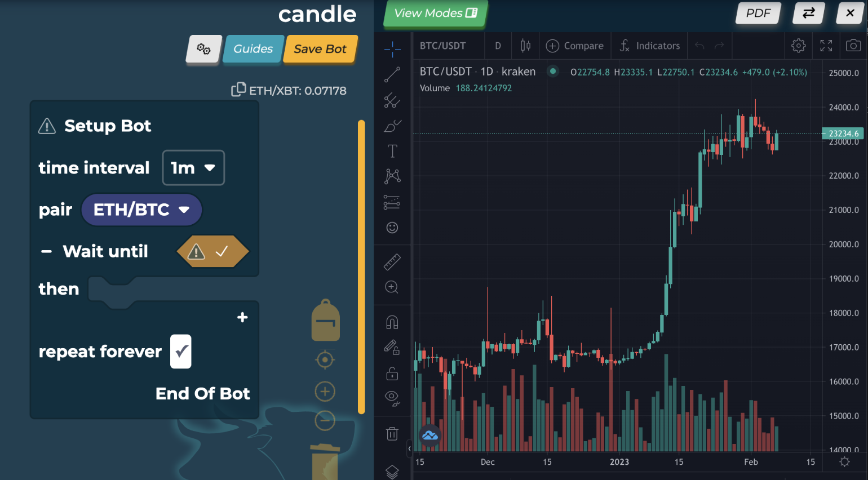Viewport: 868px width, 480px height.
Task: Open the Indicators menu
Action: [650, 46]
